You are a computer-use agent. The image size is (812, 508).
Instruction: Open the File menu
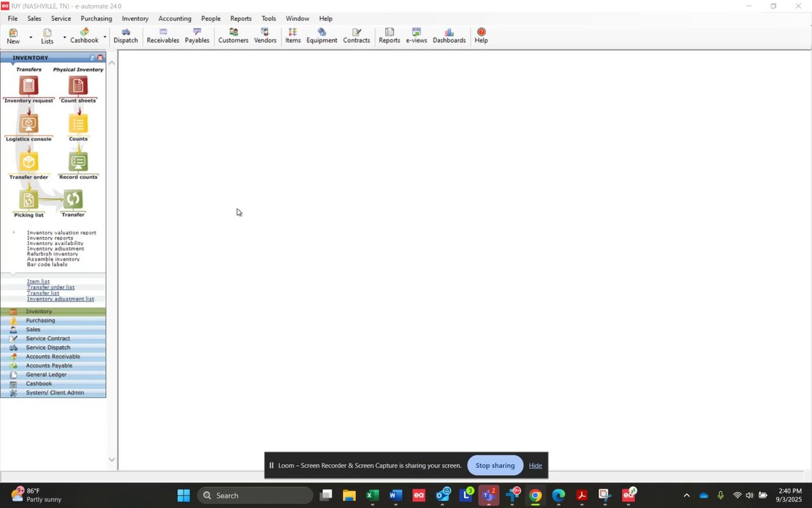pos(13,18)
